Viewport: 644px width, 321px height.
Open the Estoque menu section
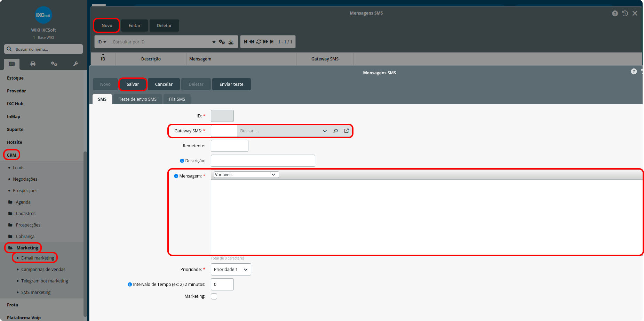pos(15,78)
